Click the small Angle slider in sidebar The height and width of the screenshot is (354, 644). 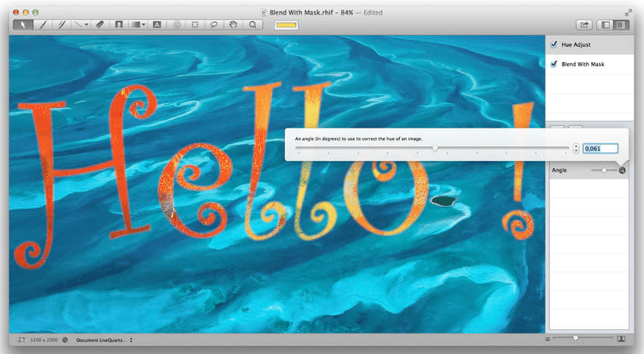[x=603, y=170]
